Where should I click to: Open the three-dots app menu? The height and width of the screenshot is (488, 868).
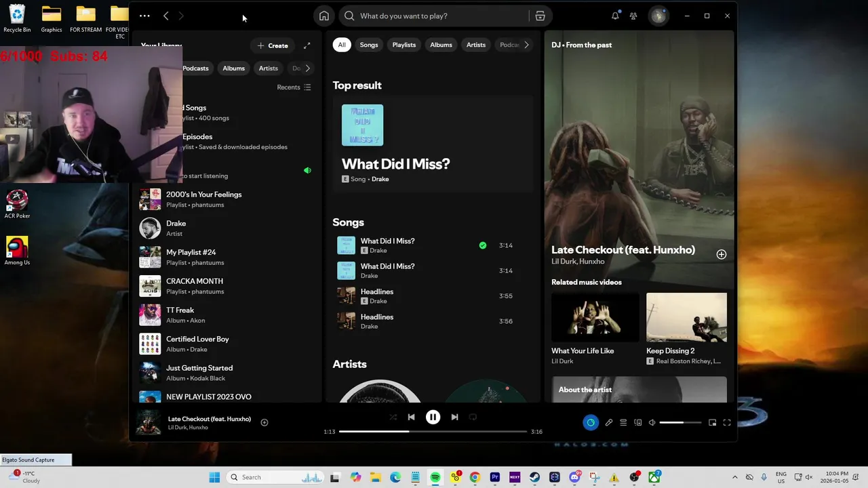pyautogui.click(x=144, y=16)
